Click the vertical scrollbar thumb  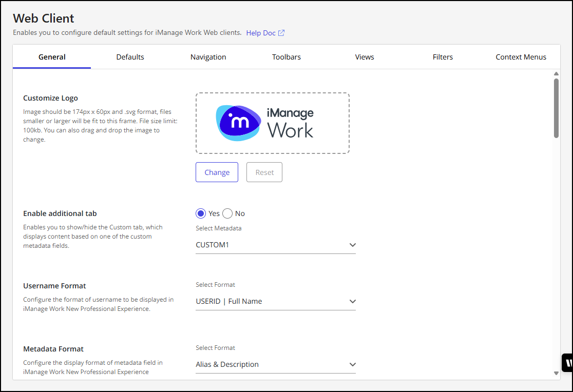coord(556,108)
